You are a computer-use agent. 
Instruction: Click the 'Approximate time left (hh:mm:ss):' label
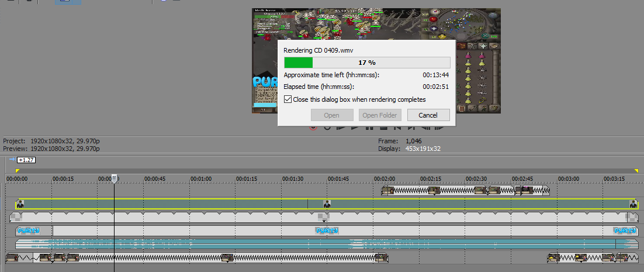[x=331, y=75]
